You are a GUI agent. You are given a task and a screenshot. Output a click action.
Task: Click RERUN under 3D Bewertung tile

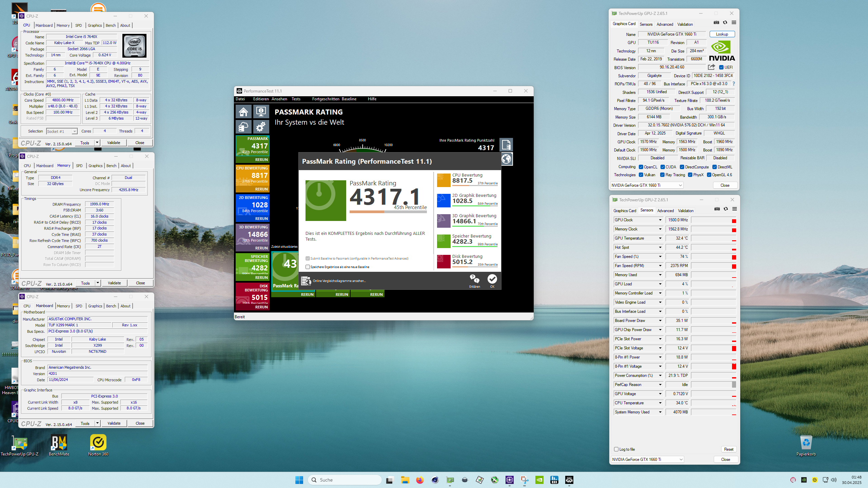(x=261, y=248)
